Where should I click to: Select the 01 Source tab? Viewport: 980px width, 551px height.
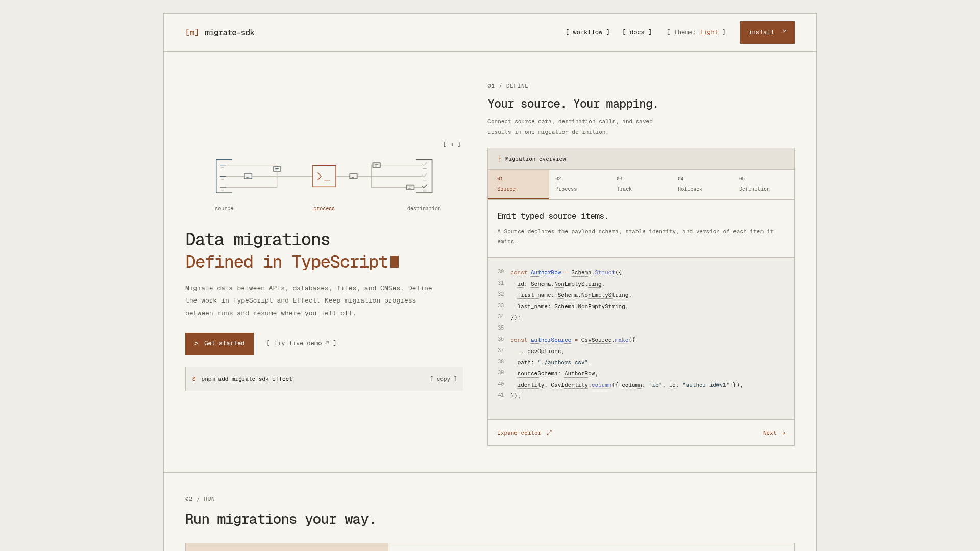(519, 184)
